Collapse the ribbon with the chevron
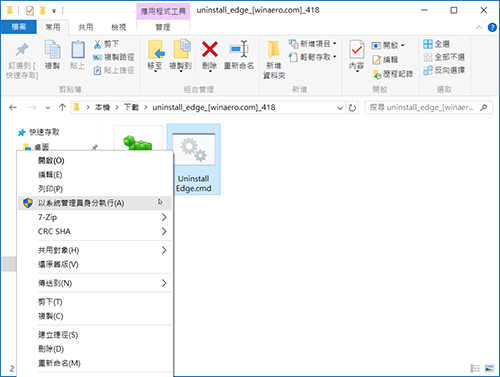The height and width of the screenshot is (377, 500). [479, 27]
